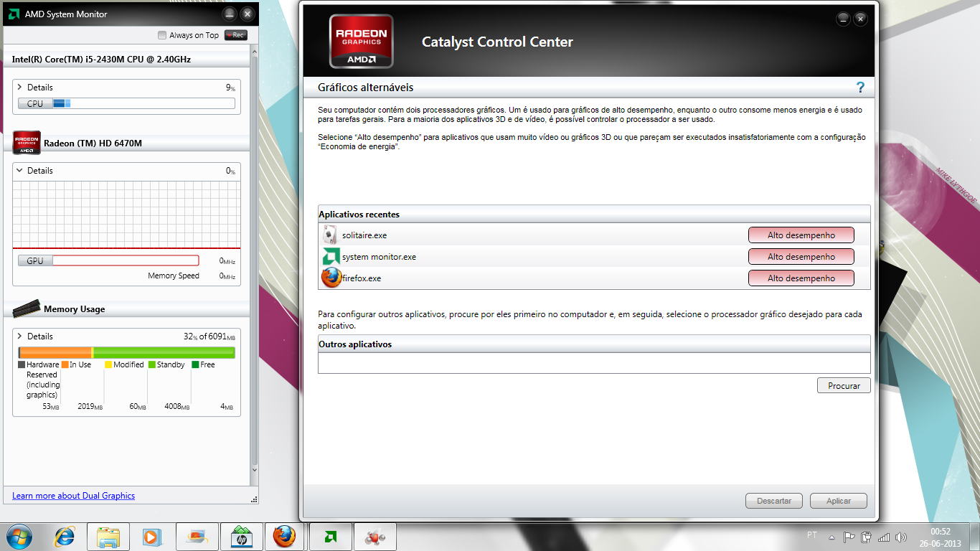This screenshot has width=980, height=551.
Task: Toggle solitaire.exe Alto desempenho graphics mode
Action: (801, 235)
